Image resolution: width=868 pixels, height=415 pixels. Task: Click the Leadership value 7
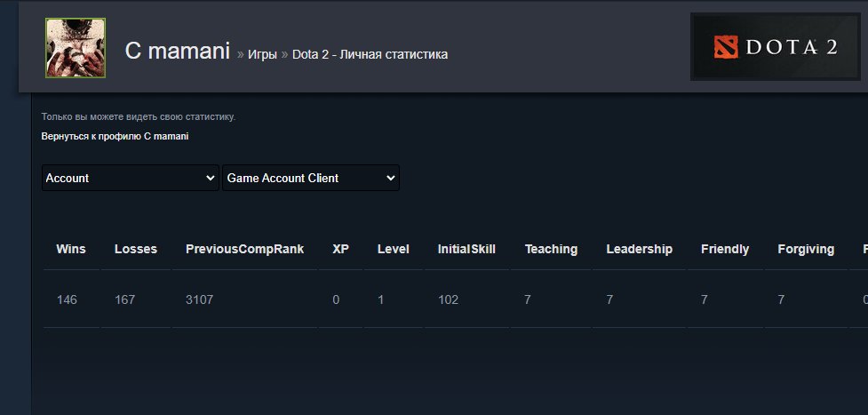coord(609,299)
